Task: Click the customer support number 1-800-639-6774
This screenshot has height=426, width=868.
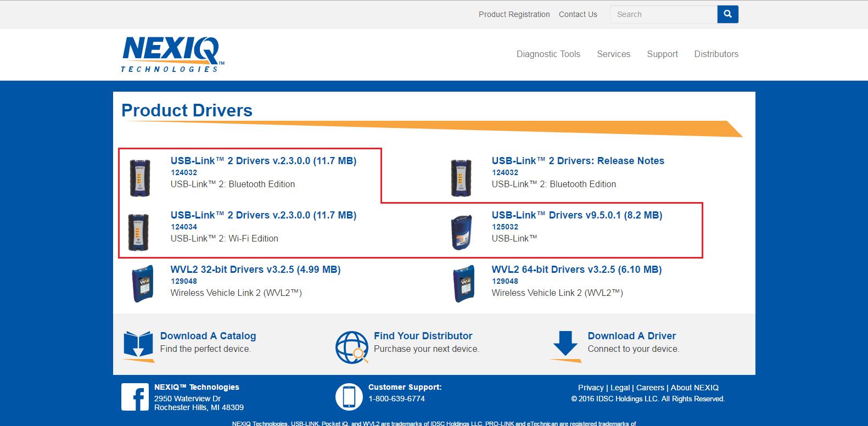Action: (x=396, y=399)
